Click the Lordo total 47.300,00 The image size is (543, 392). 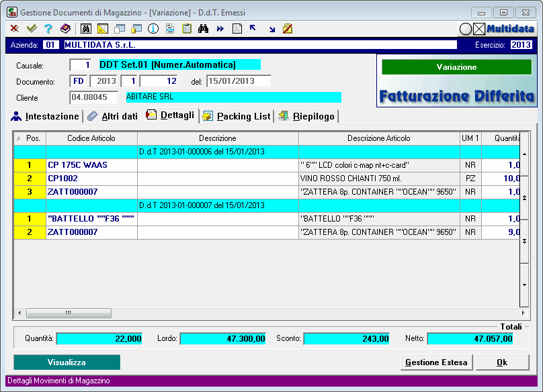point(223,339)
